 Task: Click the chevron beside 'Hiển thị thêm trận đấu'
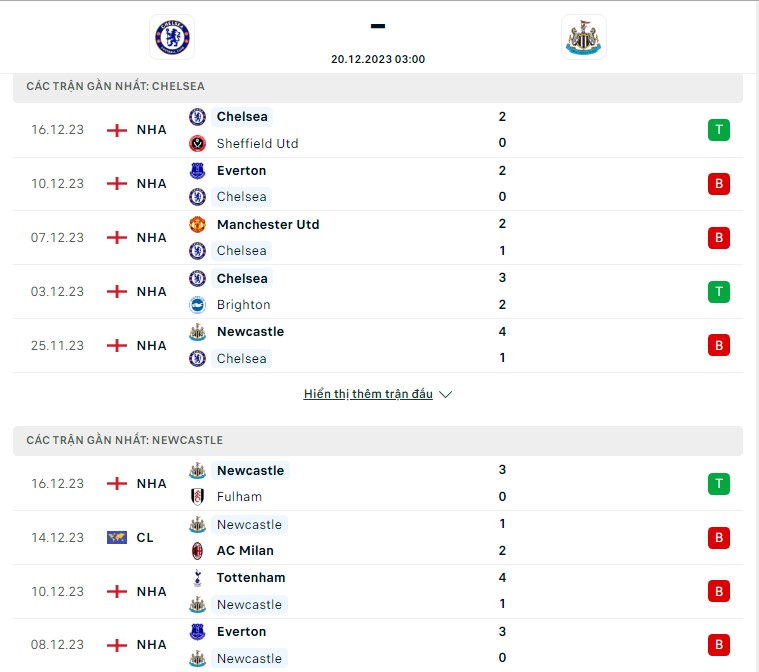click(x=445, y=395)
